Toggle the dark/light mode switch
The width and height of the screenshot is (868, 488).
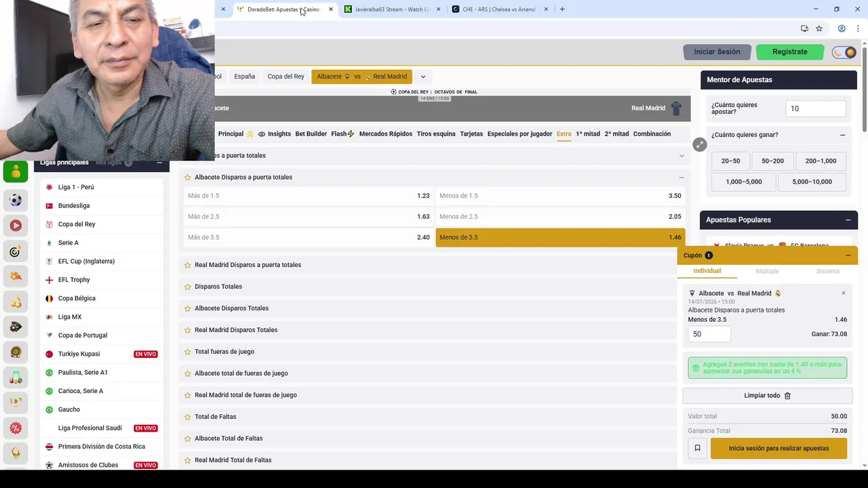coord(844,52)
